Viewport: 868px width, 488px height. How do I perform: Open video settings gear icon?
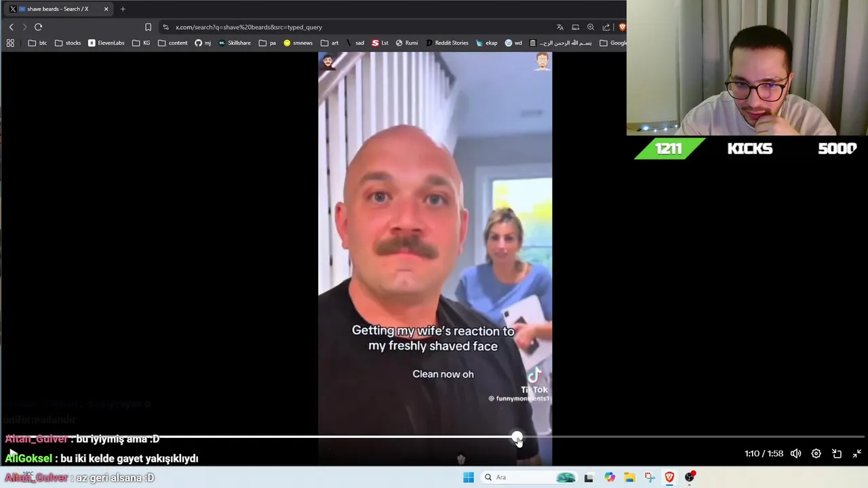[816, 453]
